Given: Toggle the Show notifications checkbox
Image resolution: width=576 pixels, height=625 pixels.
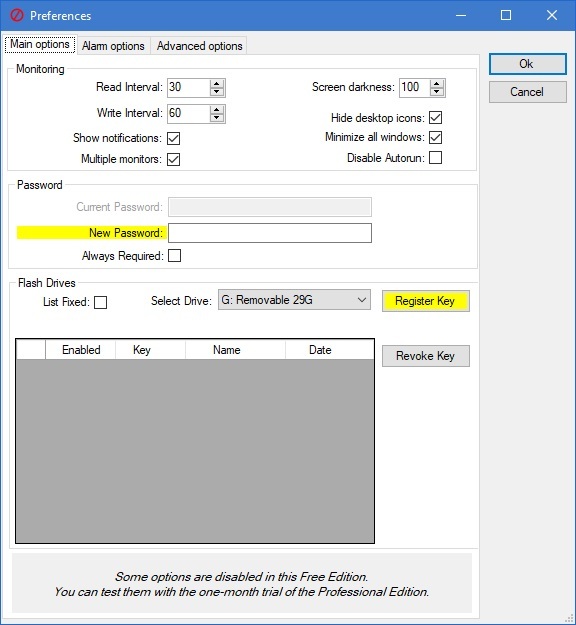Looking at the screenshot, I should pyautogui.click(x=173, y=138).
